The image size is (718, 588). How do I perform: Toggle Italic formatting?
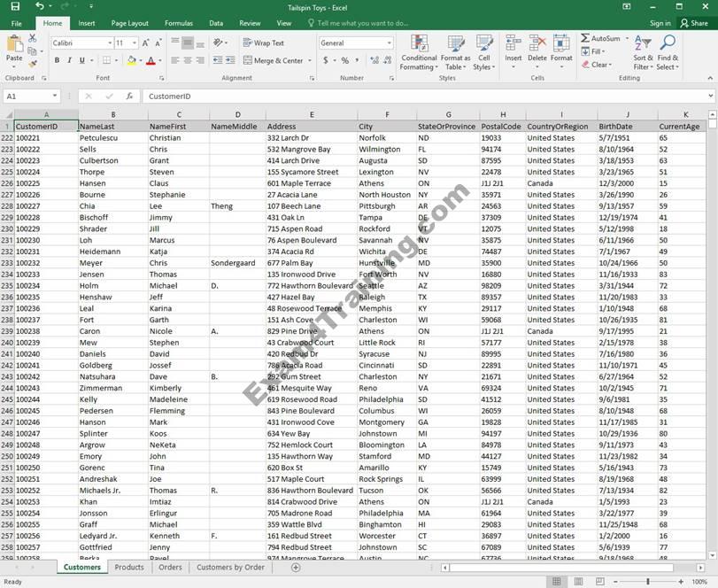69,60
